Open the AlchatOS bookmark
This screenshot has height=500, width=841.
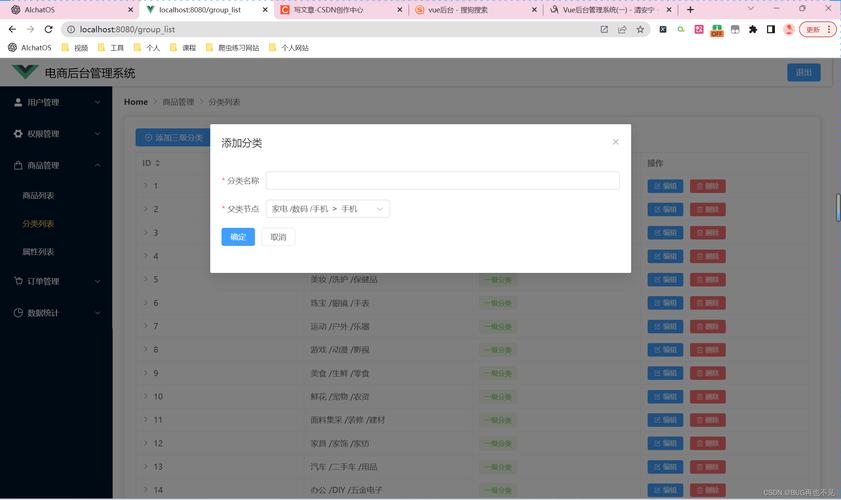(30, 48)
